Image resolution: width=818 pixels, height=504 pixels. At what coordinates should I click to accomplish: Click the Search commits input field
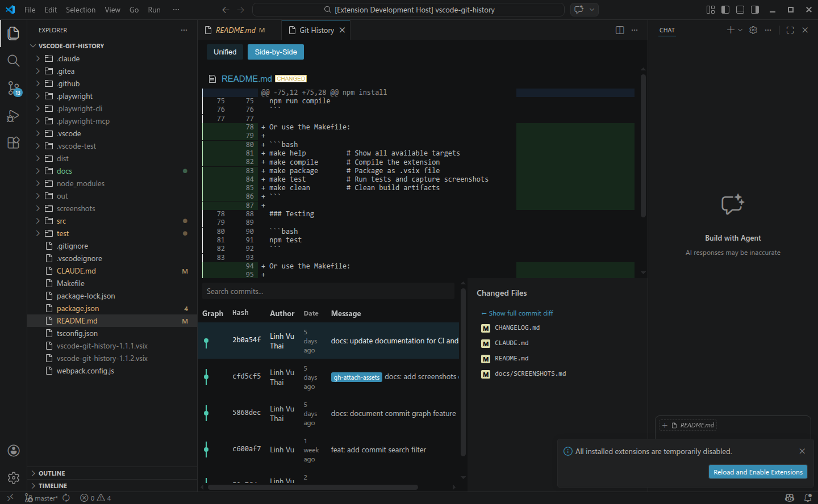pyautogui.click(x=328, y=291)
